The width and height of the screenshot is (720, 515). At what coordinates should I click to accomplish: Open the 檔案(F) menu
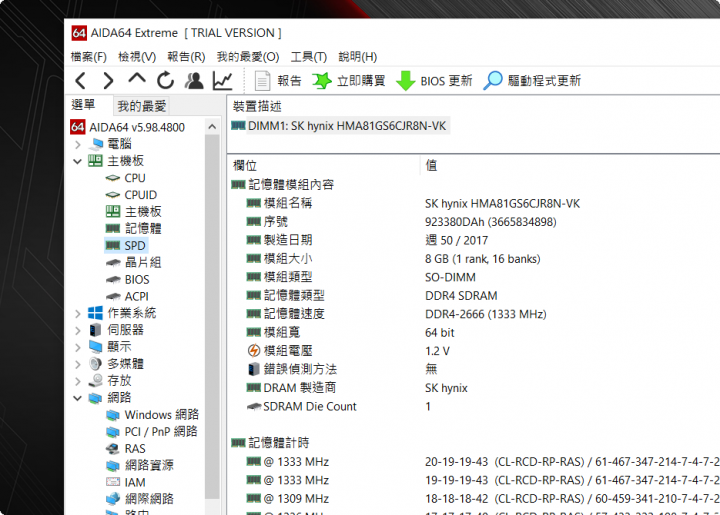click(x=89, y=57)
